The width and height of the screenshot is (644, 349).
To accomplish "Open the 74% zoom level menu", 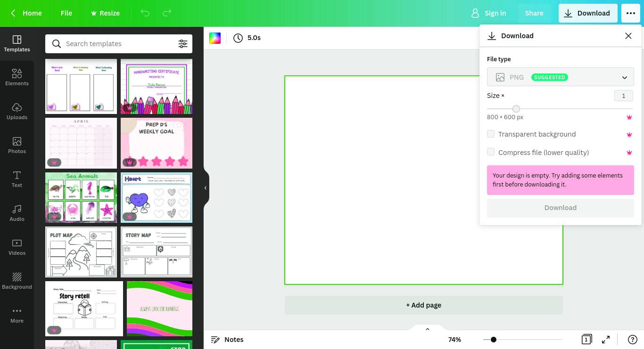I will coord(454,340).
